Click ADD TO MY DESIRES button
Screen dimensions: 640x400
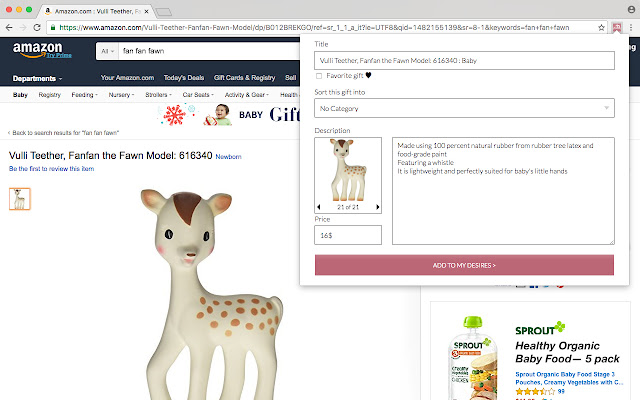pyautogui.click(x=464, y=265)
